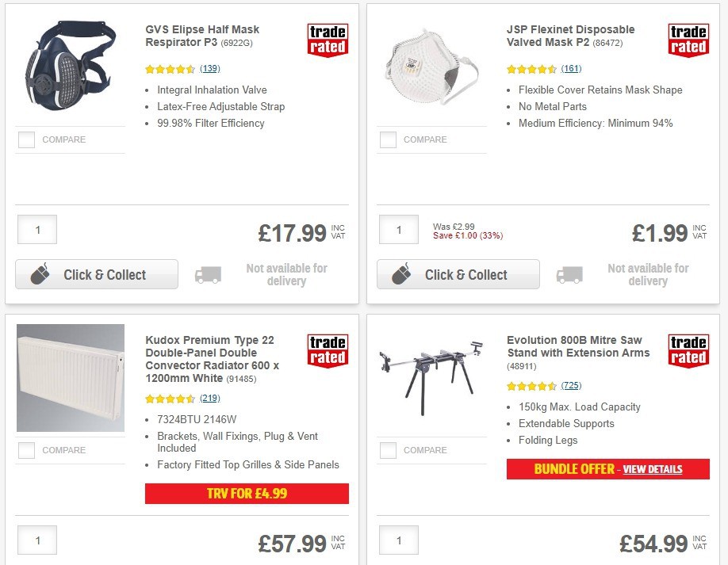Click the quantity field for the Kudox radiator
728x565 pixels.
[x=37, y=540]
